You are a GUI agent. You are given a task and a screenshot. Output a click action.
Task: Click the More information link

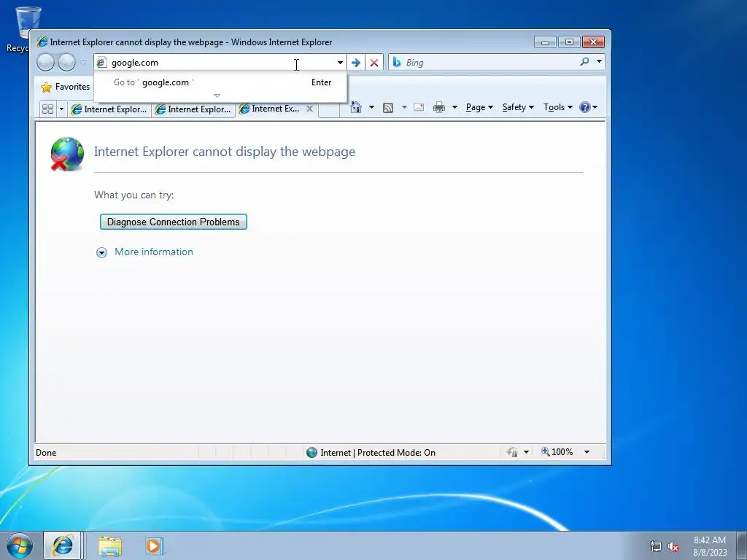[x=154, y=252]
